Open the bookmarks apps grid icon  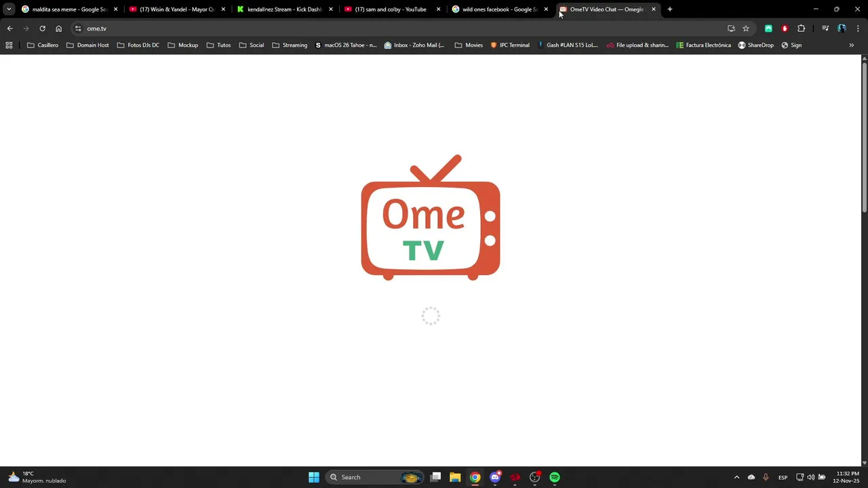click(9, 45)
